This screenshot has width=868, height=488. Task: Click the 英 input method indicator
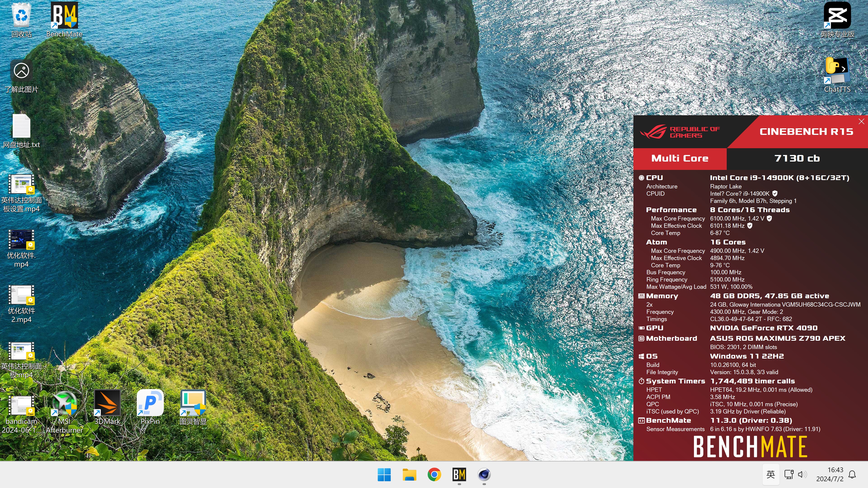tap(770, 474)
